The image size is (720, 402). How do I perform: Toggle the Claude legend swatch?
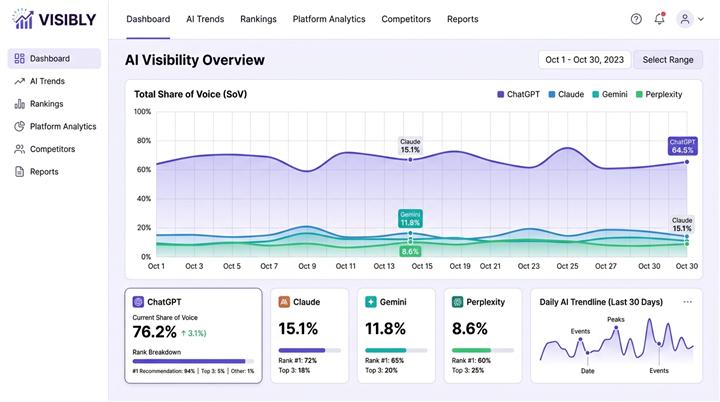click(x=551, y=94)
